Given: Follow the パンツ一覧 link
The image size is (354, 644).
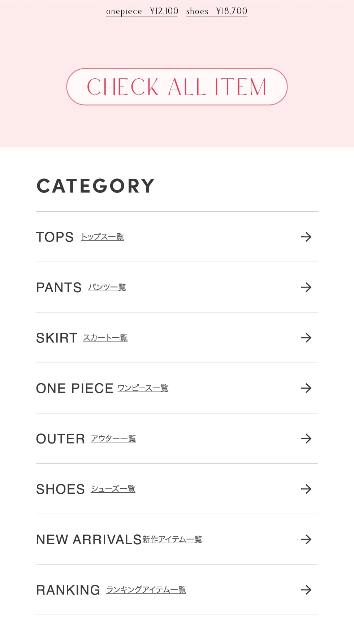Looking at the screenshot, I should click(x=107, y=288).
